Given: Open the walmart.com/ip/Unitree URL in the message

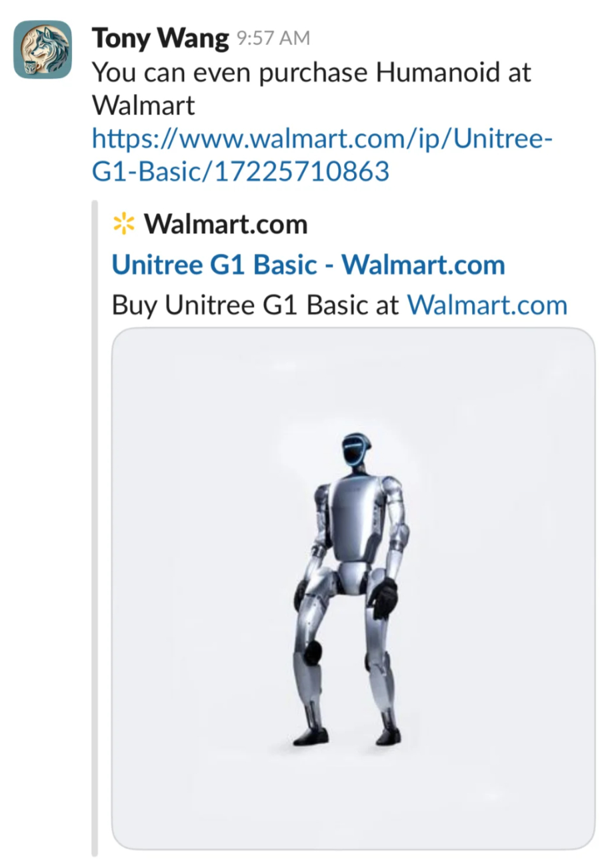Looking at the screenshot, I should point(323,139).
